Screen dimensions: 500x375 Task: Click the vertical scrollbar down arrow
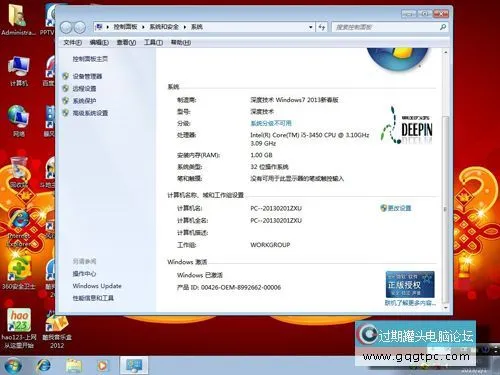(x=445, y=307)
